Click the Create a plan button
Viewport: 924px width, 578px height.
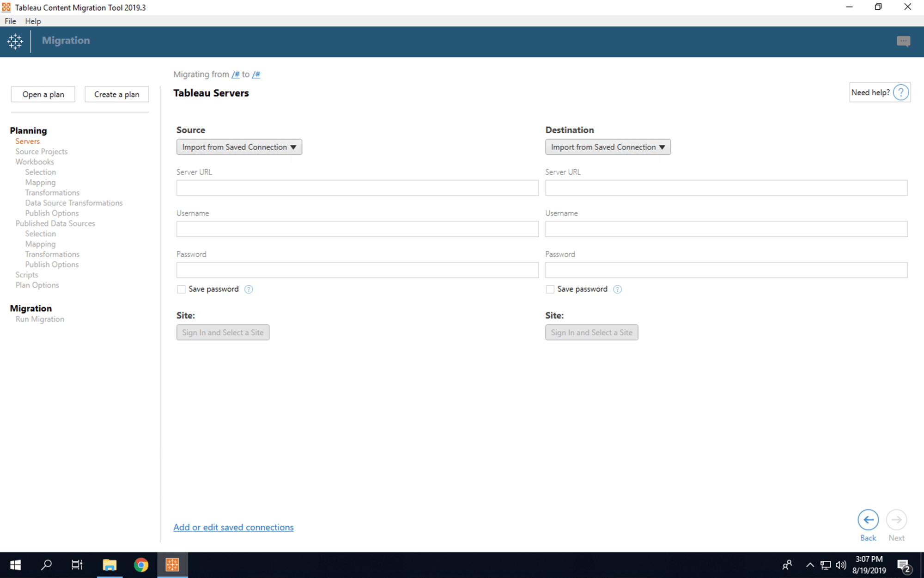point(116,94)
